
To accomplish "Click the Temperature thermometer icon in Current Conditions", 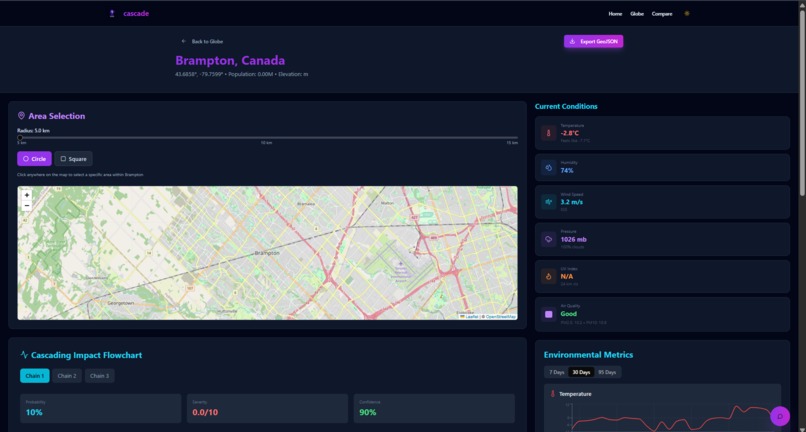I will pos(548,133).
